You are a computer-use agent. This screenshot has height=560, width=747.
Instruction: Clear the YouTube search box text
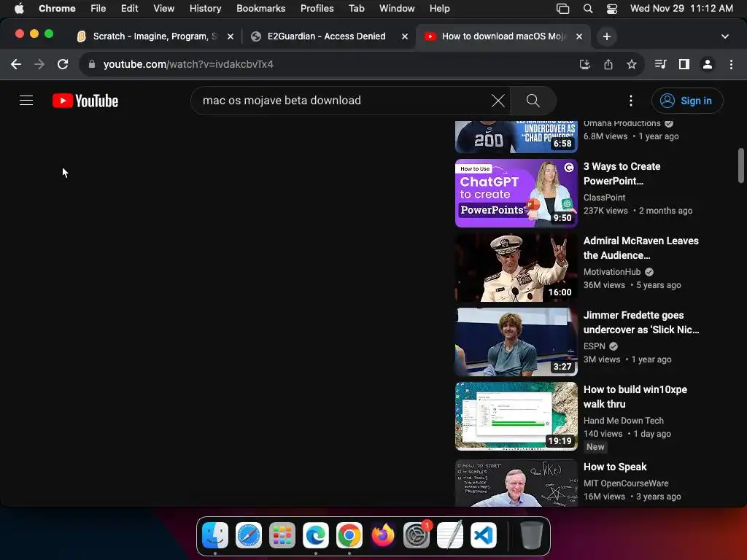tap(498, 101)
